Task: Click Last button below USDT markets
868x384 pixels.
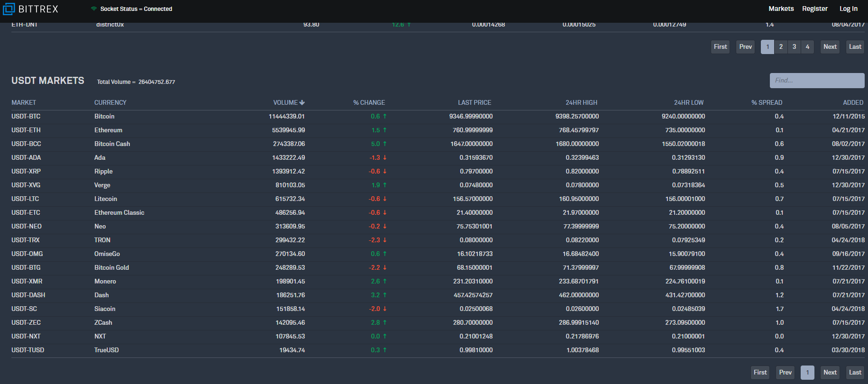Action: (855, 373)
